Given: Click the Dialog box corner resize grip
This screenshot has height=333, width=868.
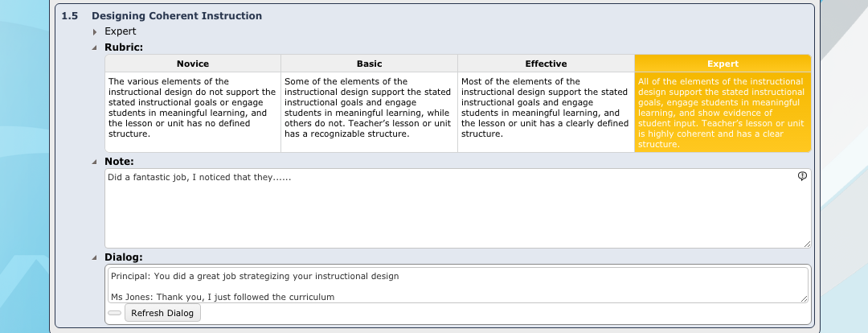Looking at the screenshot, I should (804, 298).
